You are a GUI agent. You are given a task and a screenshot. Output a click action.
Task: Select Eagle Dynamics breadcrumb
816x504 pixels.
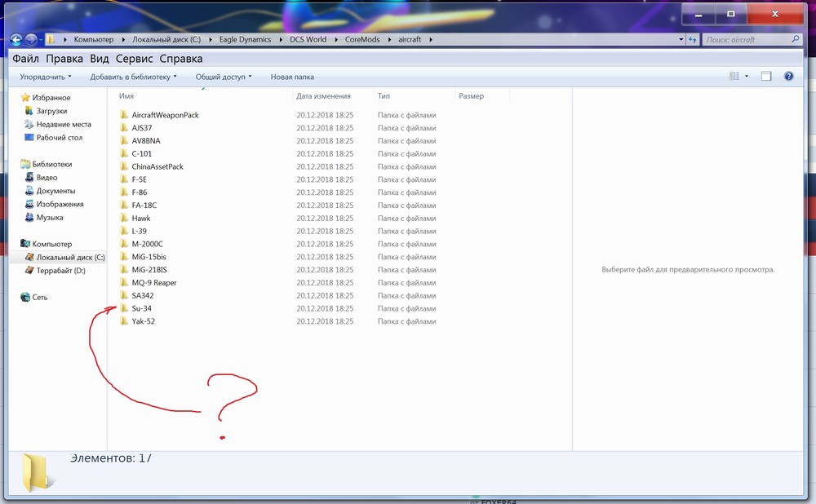(245, 39)
